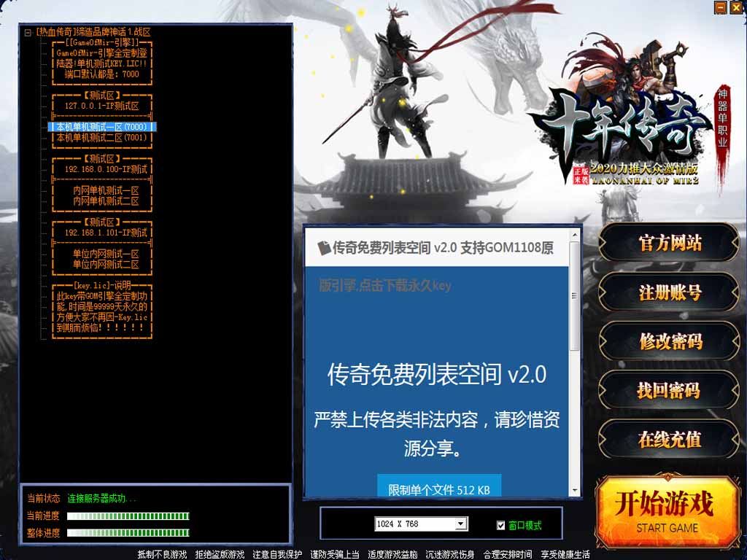
Task: Click the 192.168.1.101-IP测试 entry
Action: pyautogui.click(x=106, y=233)
